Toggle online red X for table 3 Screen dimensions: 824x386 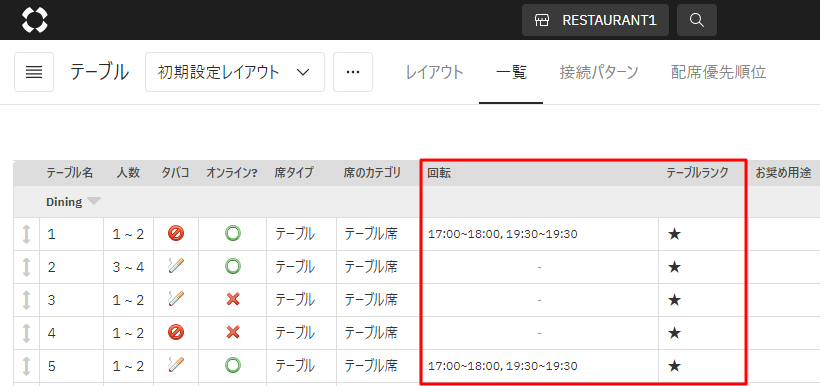[233, 299]
